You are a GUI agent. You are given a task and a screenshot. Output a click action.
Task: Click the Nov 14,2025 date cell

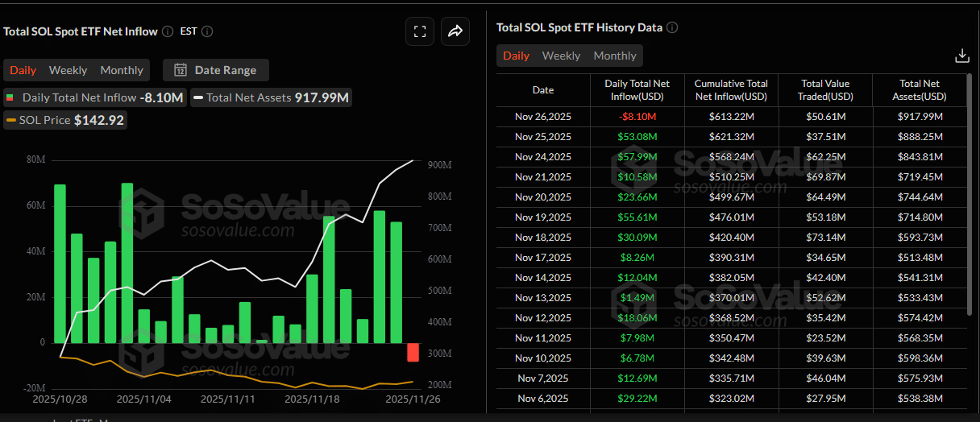coord(543,278)
